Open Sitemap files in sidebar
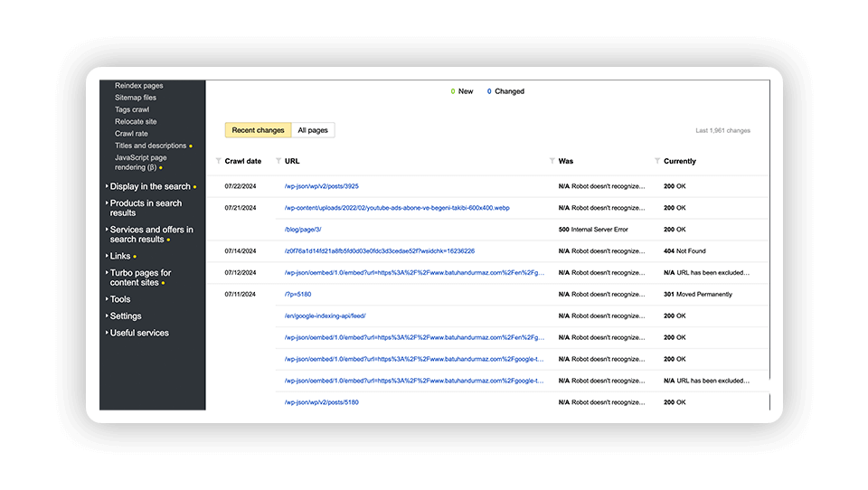This screenshot has height=490, width=868. [x=136, y=98]
